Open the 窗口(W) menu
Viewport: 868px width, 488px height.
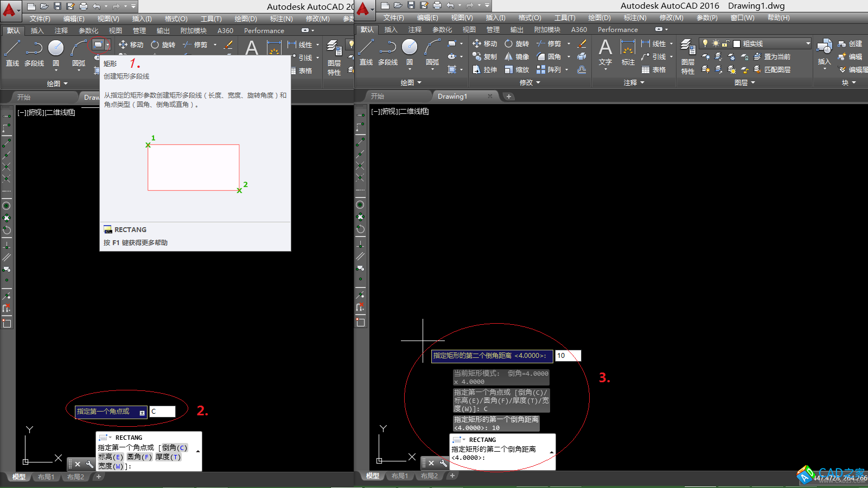tap(742, 18)
